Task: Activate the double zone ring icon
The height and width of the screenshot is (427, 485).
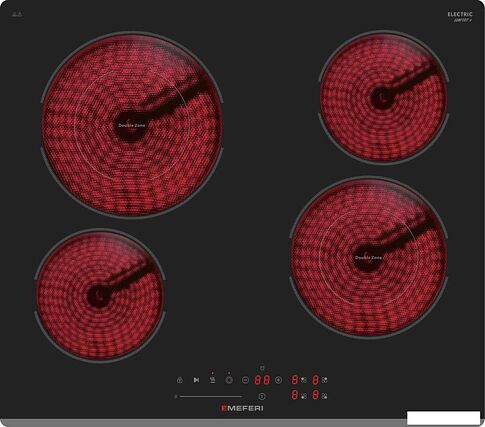Action: (229, 380)
